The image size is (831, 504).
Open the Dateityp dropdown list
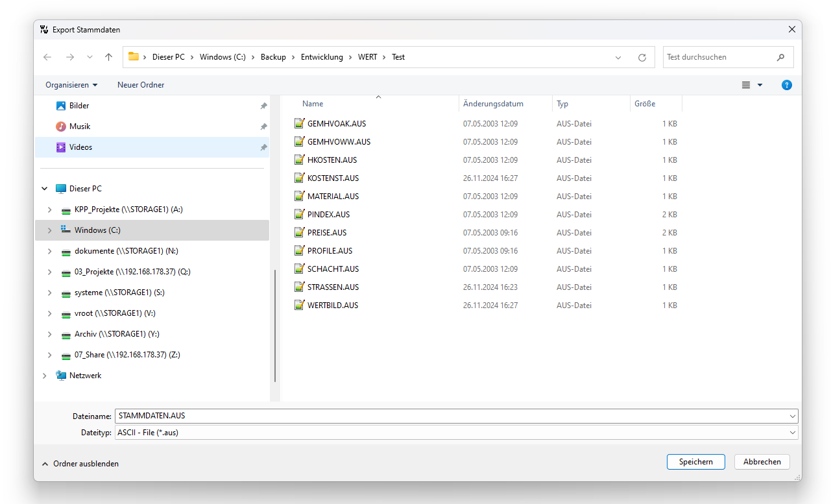(792, 433)
